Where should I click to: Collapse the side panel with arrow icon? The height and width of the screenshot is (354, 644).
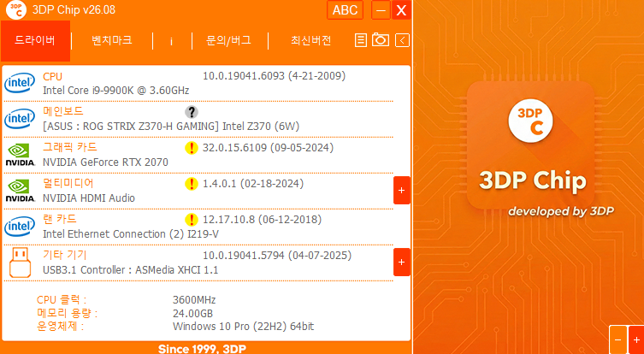coord(403,40)
